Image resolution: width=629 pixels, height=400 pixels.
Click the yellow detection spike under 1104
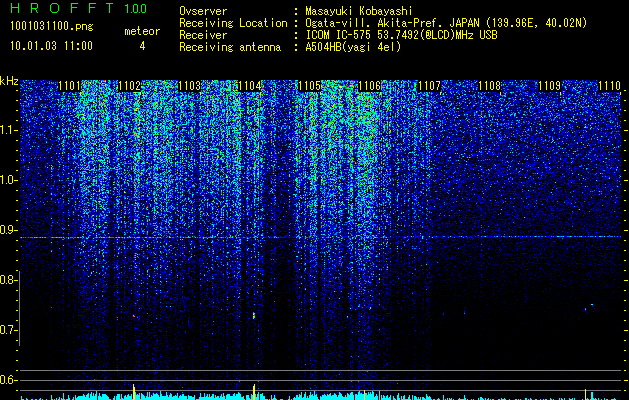pos(254,392)
